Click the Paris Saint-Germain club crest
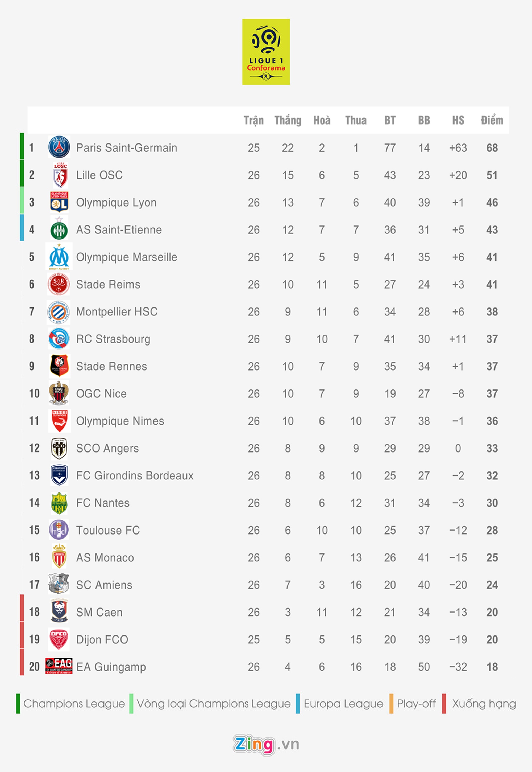This screenshot has height=772, width=532. 59,147
